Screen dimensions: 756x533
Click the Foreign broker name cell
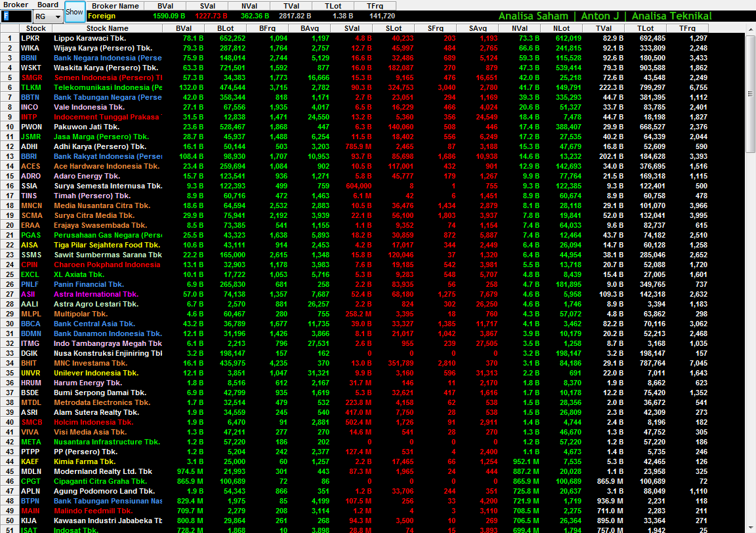coord(115,16)
